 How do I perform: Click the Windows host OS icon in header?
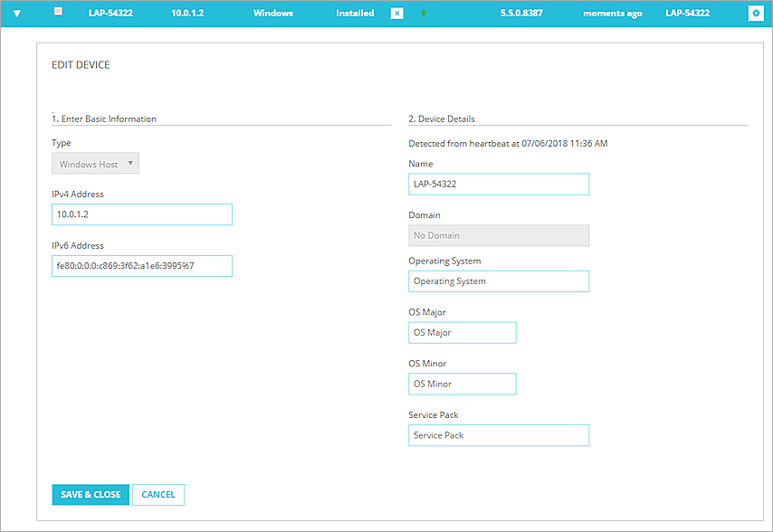pos(272,14)
